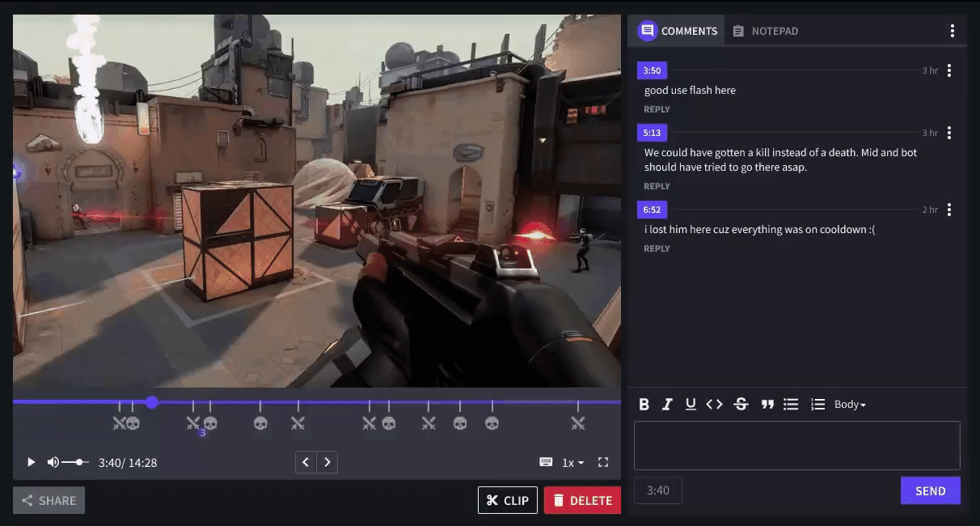Toggle block quote formatting
Image resolution: width=980 pixels, height=526 pixels.
[x=767, y=405]
